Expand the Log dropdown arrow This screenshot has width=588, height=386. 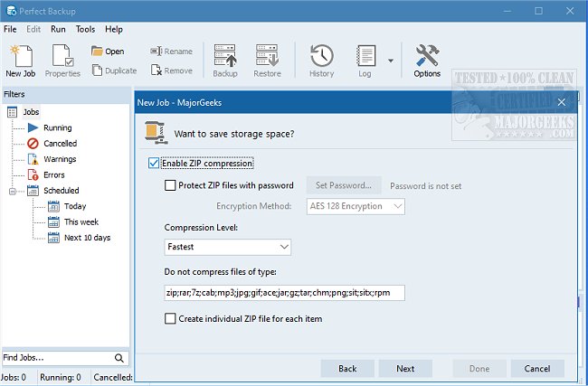click(391, 61)
